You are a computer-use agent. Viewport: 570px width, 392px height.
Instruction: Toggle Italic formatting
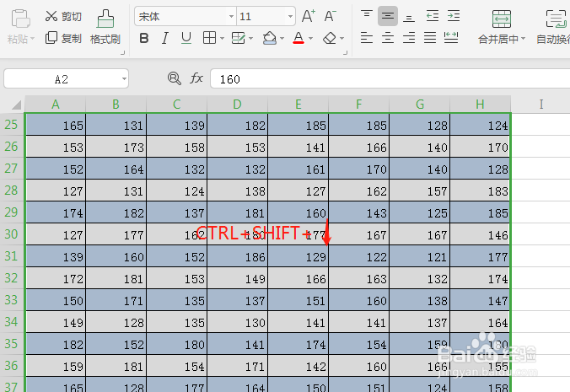click(x=165, y=38)
